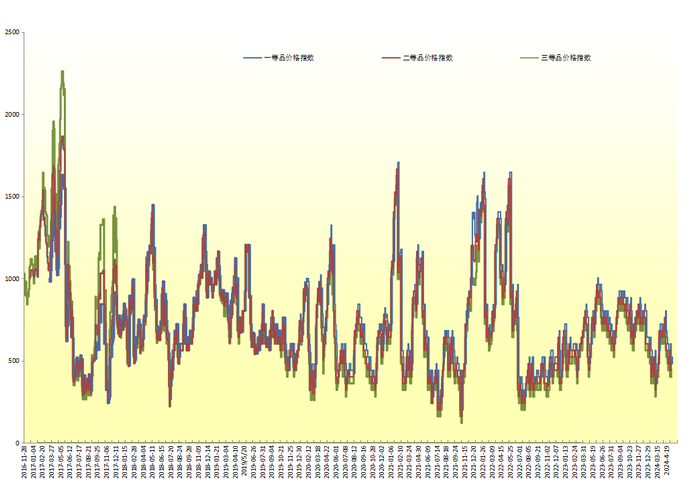Click the 2017-01-04 date label
Image resolution: width=700 pixels, height=485 pixels.
[x=33, y=462]
